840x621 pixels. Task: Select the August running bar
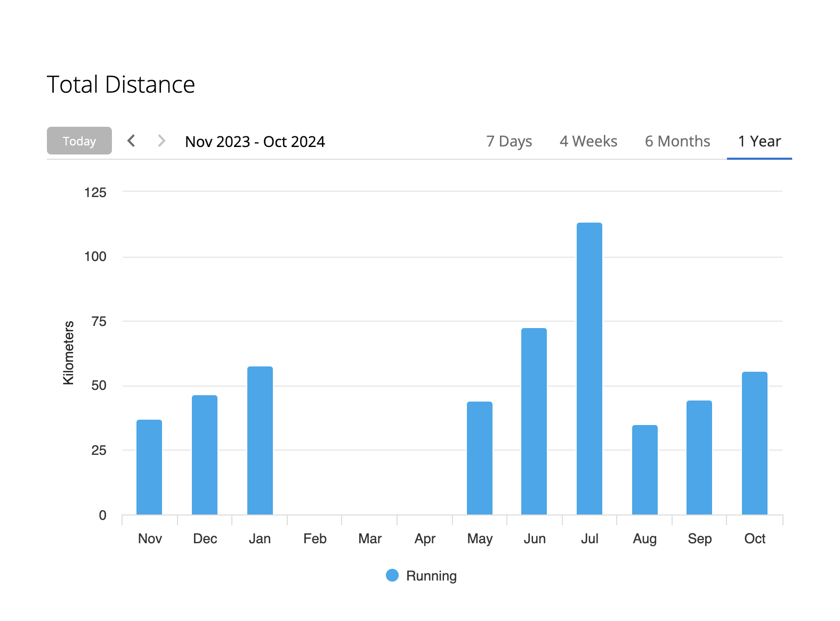pyautogui.click(x=644, y=470)
